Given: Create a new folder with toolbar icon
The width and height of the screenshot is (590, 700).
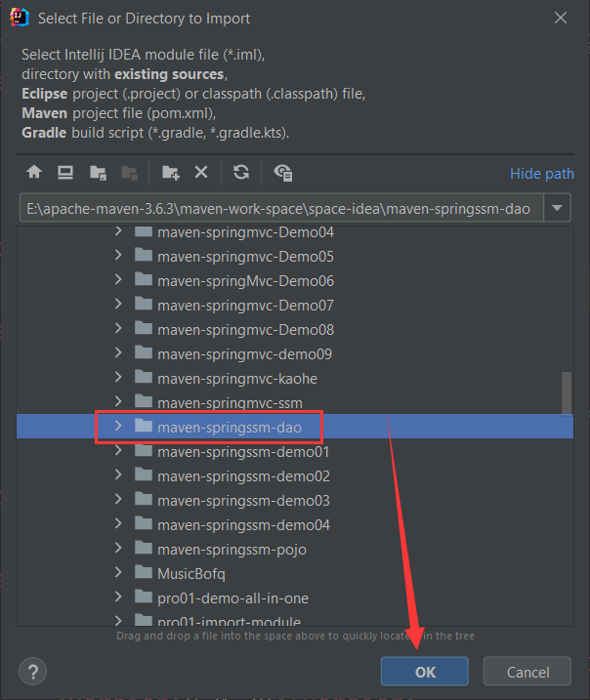Looking at the screenshot, I should pyautogui.click(x=170, y=173).
